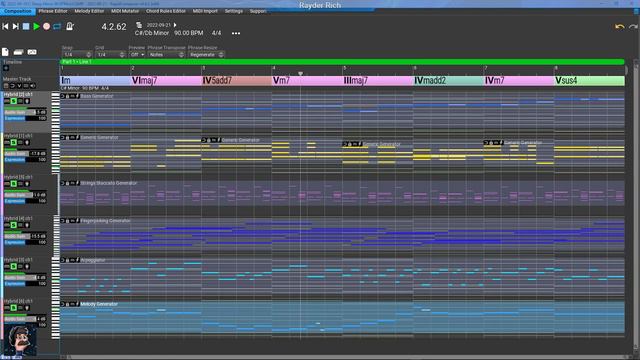Click the arrow next to 2022-09-21

click(x=175, y=25)
